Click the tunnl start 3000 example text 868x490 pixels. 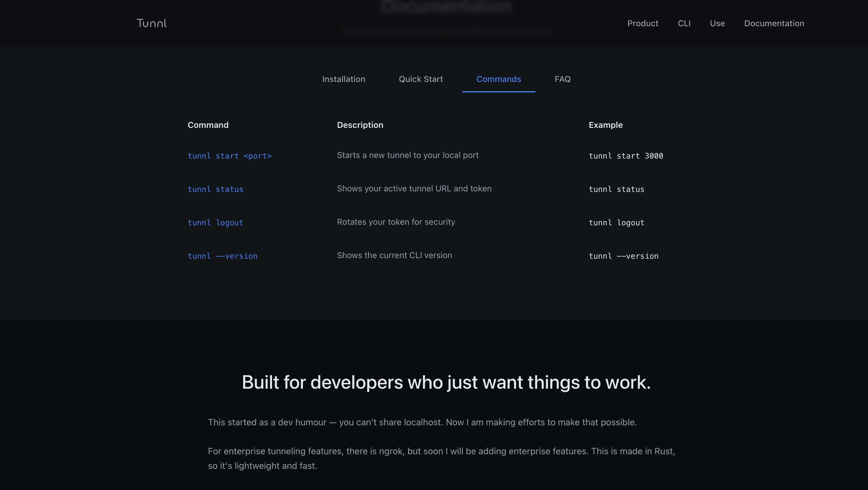pyautogui.click(x=626, y=156)
